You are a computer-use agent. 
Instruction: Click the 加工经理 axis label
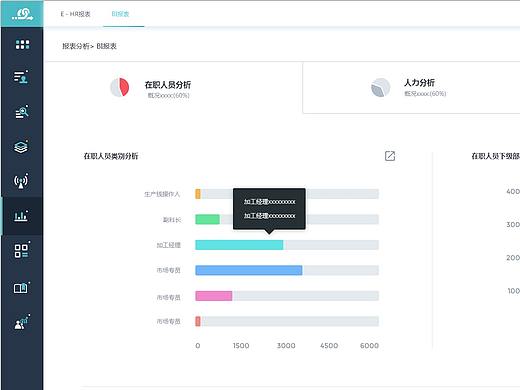pyautogui.click(x=169, y=245)
